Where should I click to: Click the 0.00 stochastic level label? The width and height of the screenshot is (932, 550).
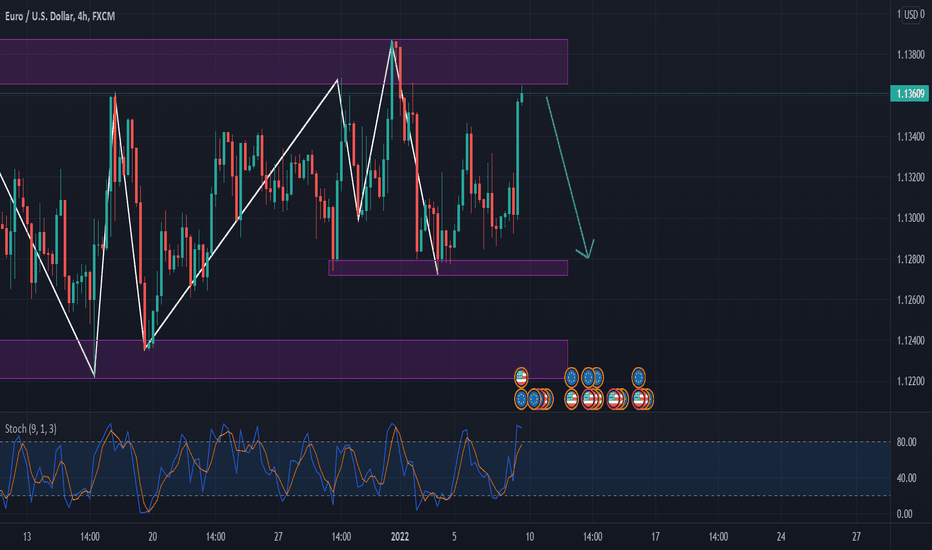tap(904, 514)
